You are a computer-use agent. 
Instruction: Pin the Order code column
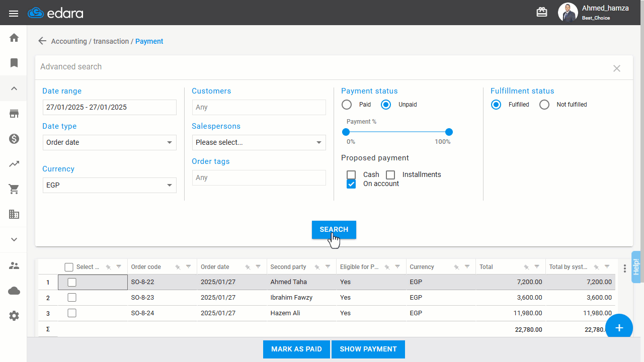pos(178,267)
